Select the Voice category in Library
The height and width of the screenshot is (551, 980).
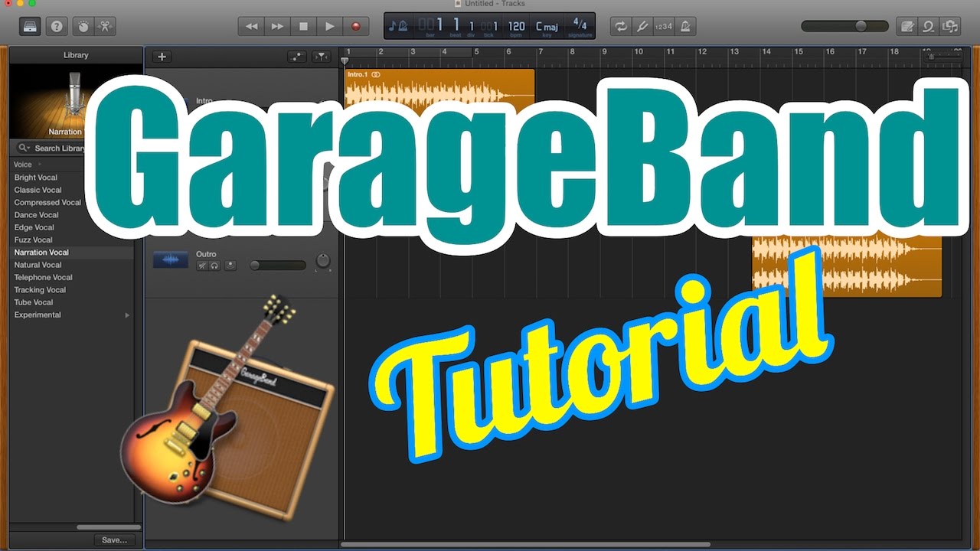[23, 165]
